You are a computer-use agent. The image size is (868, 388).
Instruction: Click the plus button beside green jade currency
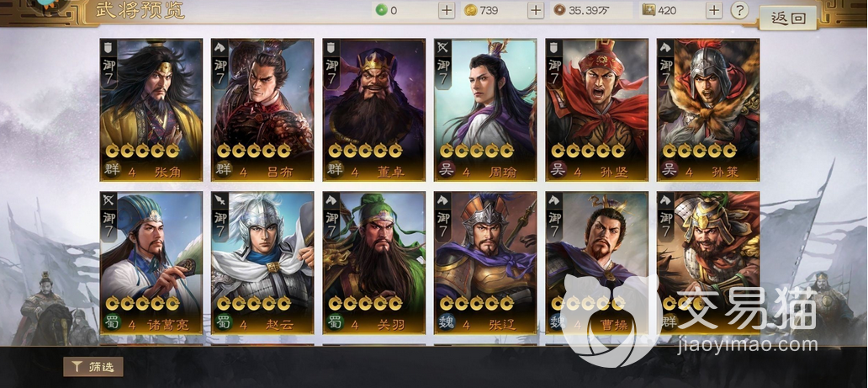[x=447, y=10]
